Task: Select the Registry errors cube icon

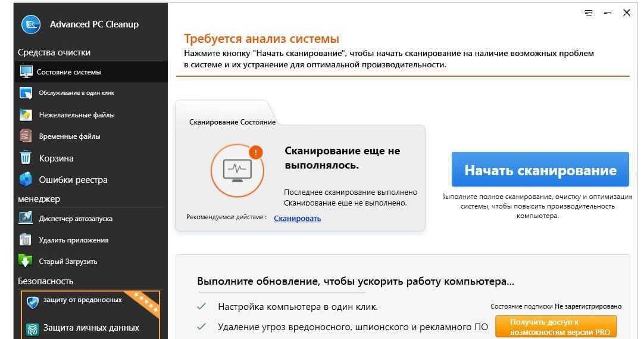Action: [x=26, y=179]
